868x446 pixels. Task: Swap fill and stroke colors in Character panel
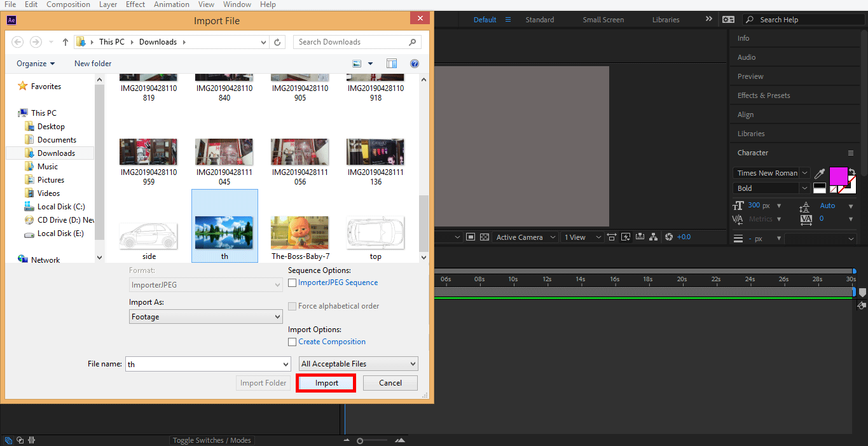[853, 172]
